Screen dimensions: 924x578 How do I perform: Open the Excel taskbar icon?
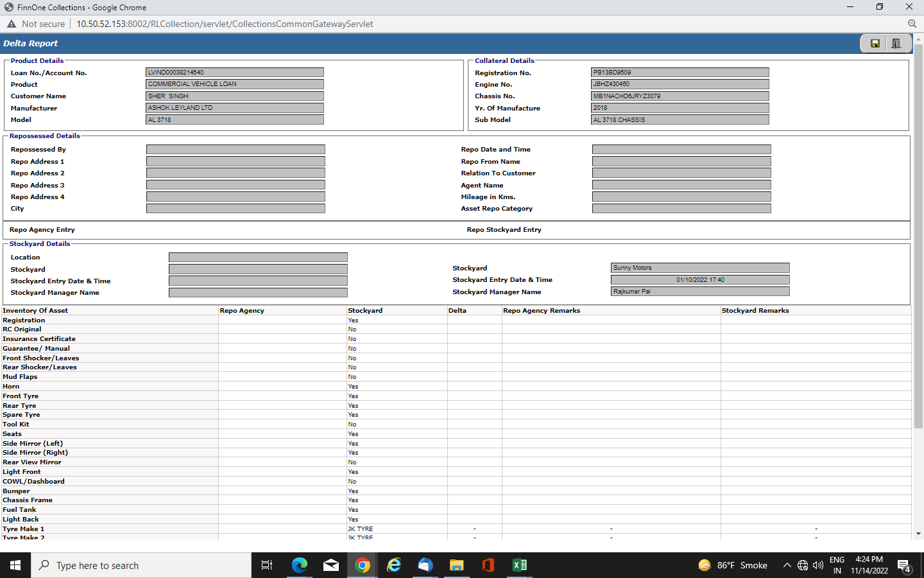(519, 565)
